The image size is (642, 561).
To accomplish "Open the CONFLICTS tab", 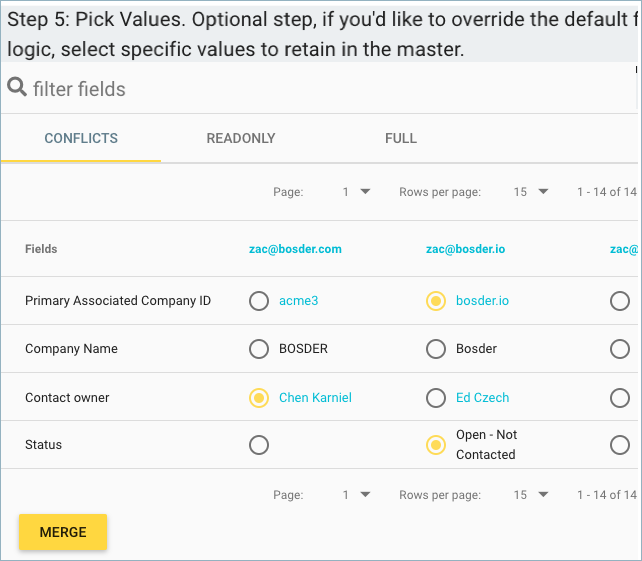I will pyautogui.click(x=81, y=138).
